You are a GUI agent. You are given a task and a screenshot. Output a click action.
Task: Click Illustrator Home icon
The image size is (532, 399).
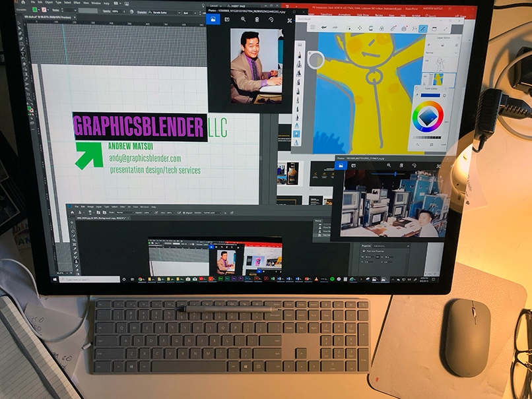tap(23, 2)
